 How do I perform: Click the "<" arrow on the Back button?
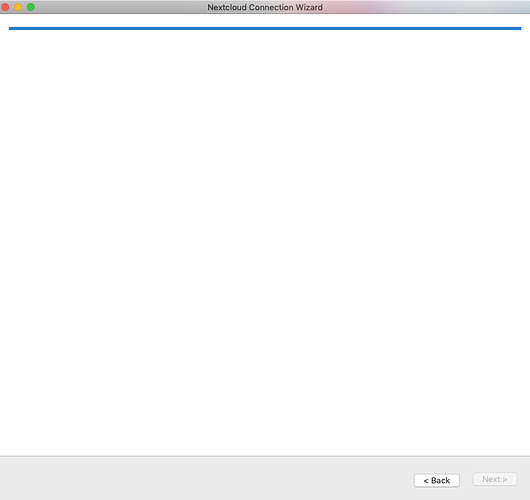(426, 481)
